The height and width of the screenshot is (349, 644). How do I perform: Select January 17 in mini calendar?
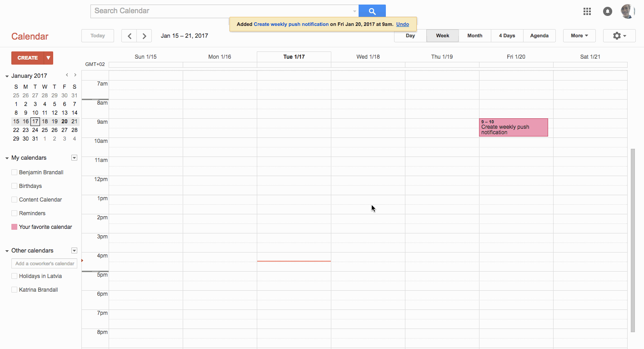(35, 121)
